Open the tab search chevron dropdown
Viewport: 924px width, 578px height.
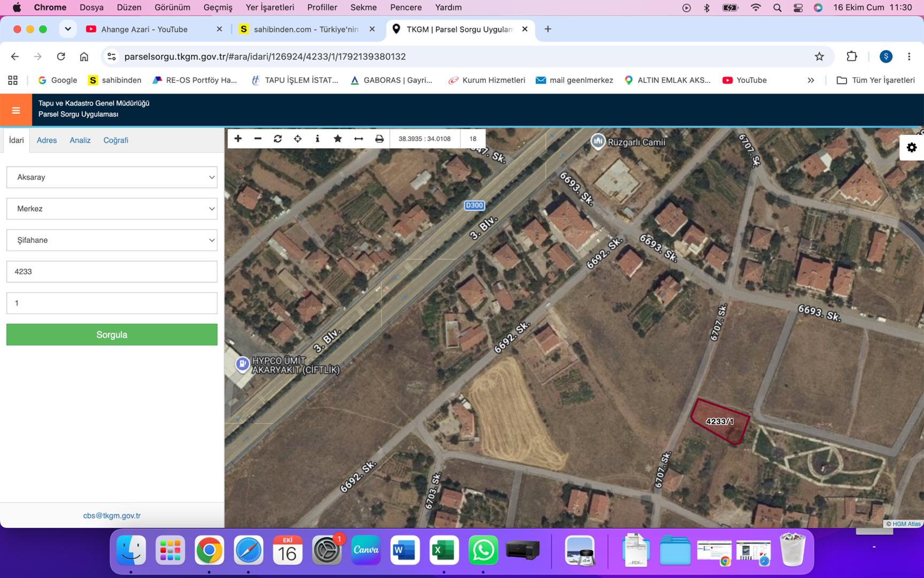pos(68,29)
